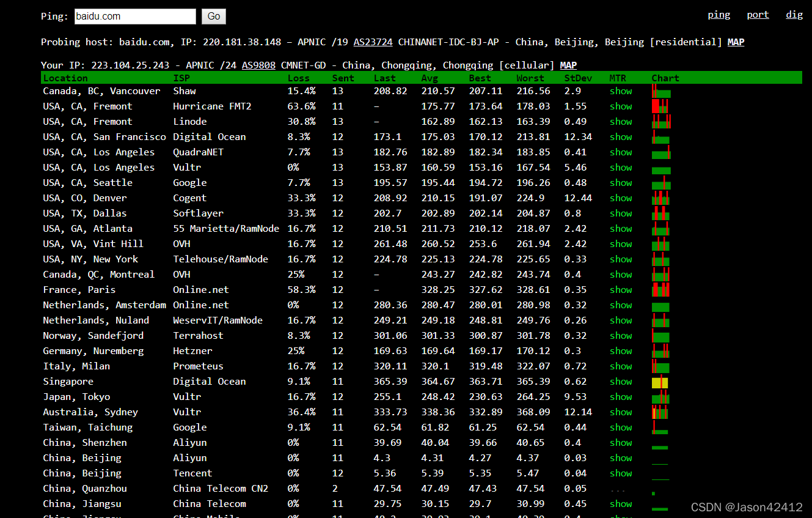Show MTR for Shenzhen Aliyun row

(621, 443)
